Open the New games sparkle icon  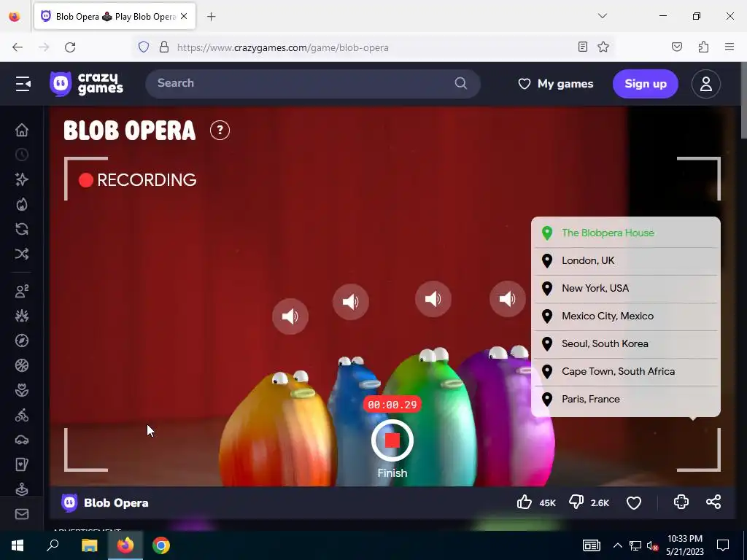[x=21, y=179]
